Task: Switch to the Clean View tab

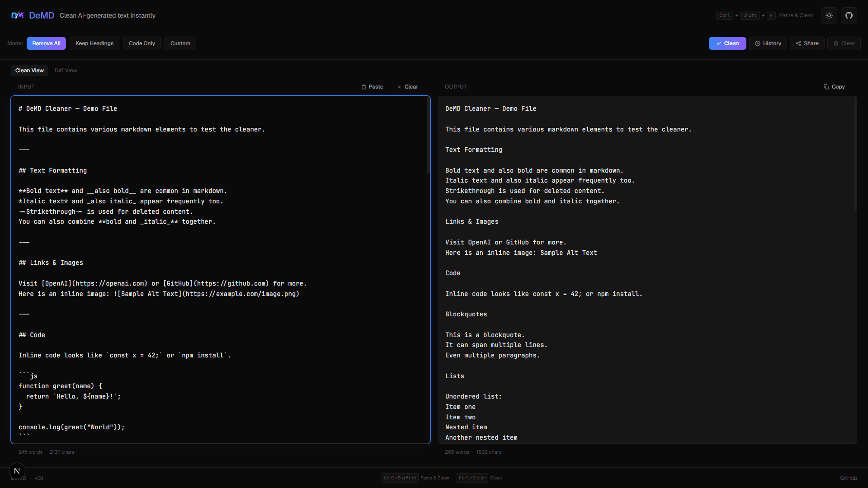Action: pos(29,70)
